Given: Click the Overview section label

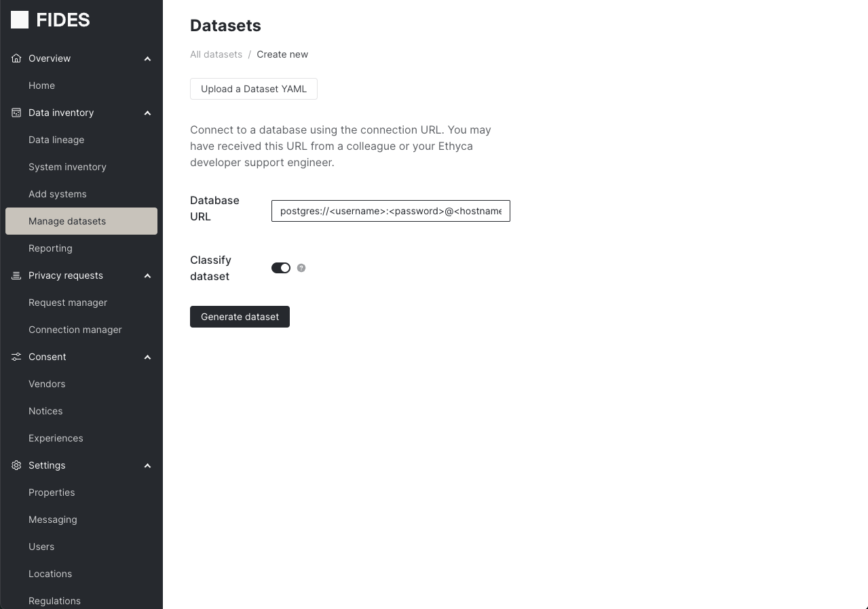Looking at the screenshot, I should tap(50, 58).
